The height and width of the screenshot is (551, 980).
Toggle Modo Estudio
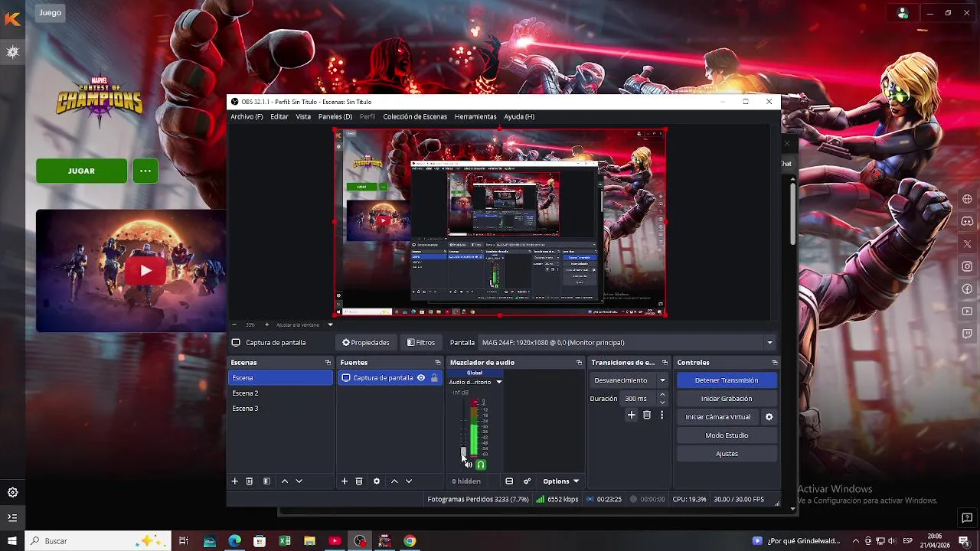coord(727,435)
